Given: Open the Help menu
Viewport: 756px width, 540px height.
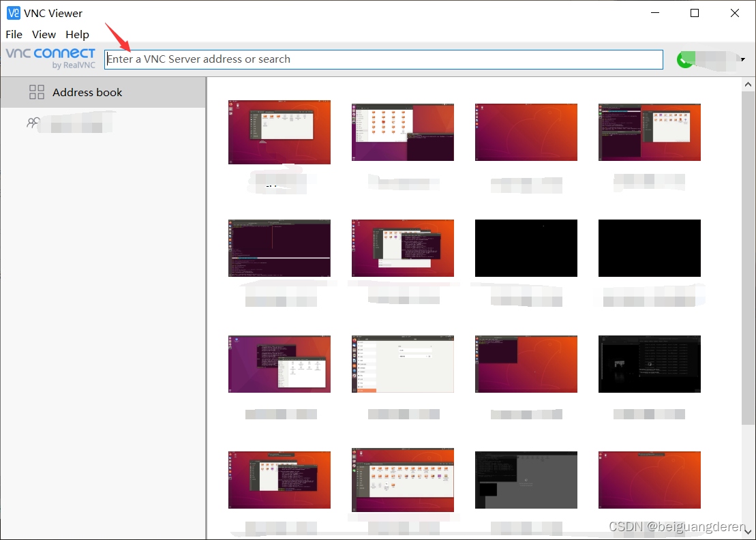Looking at the screenshot, I should 77,35.
